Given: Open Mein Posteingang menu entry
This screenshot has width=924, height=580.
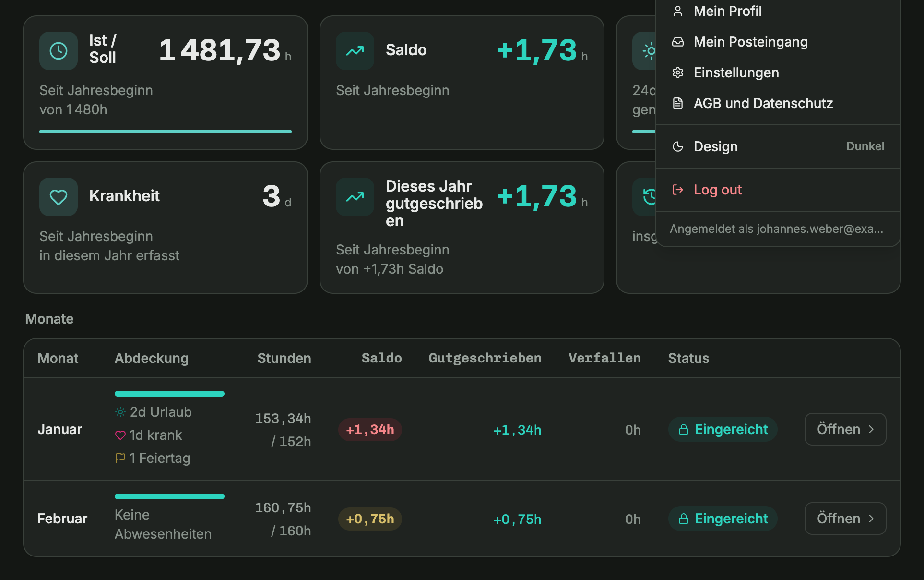Looking at the screenshot, I should tap(778, 42).
